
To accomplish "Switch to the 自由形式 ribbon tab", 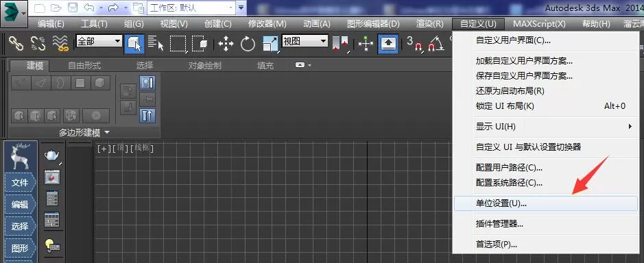I will click(84, 65).
